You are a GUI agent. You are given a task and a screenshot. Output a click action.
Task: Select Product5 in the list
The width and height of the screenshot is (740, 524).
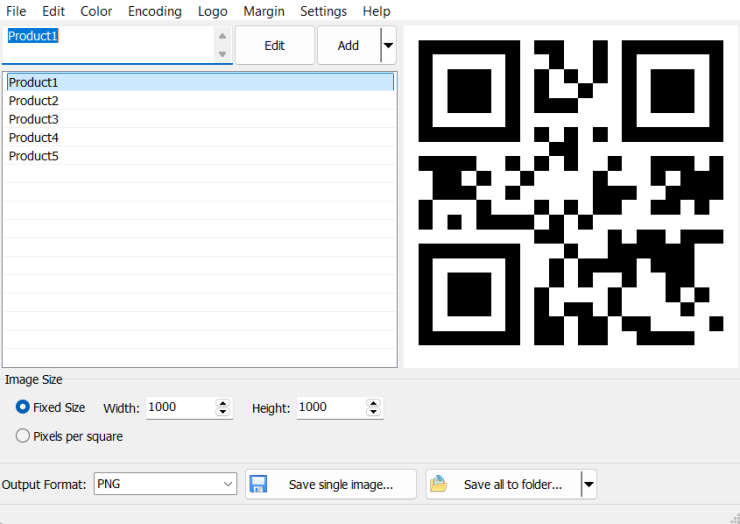[x=200, y=156]
